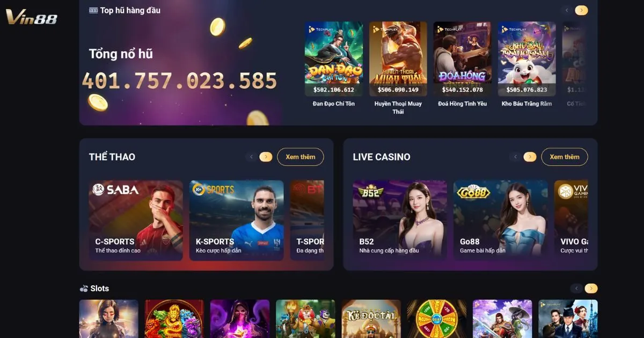
Task: Open Kho Báu Trăng Rằm game
Action: tap(527, 59)
